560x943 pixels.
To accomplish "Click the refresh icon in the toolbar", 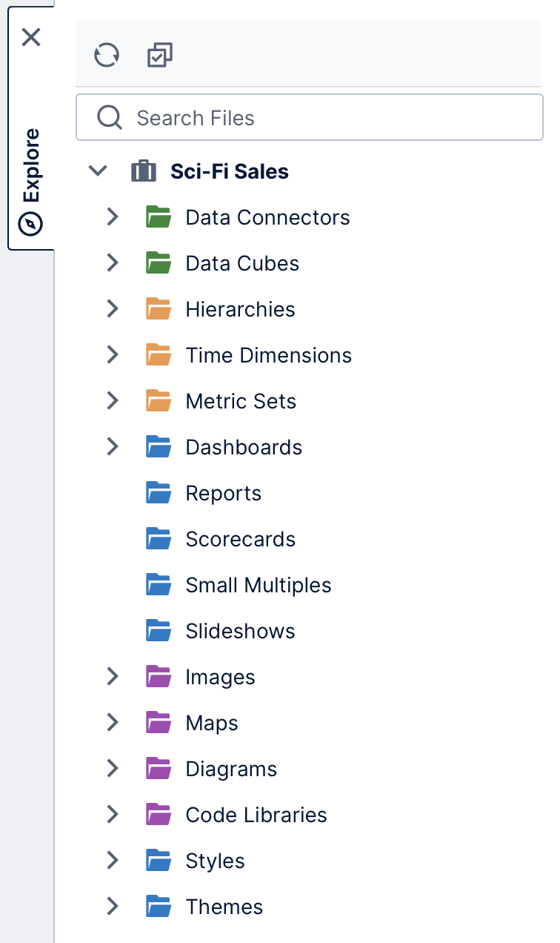I will click(107, 56).
